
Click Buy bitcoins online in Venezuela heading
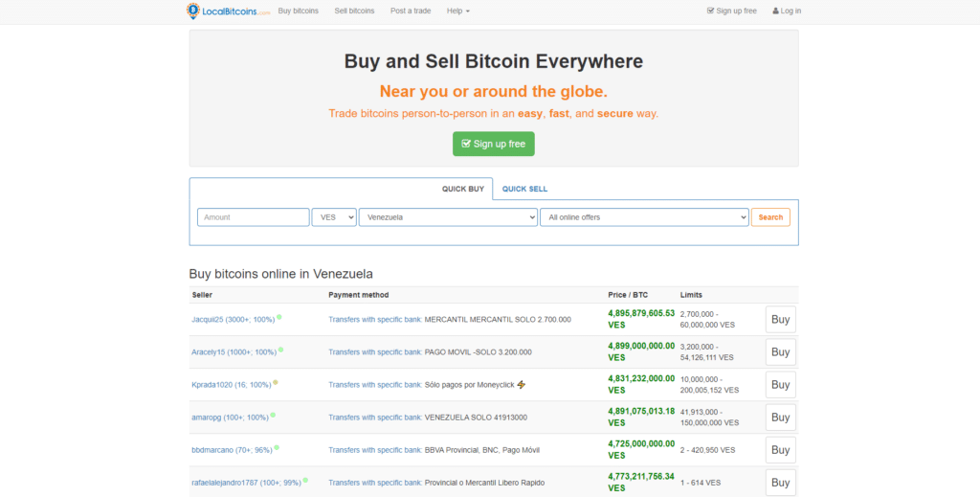pos(281,274)
